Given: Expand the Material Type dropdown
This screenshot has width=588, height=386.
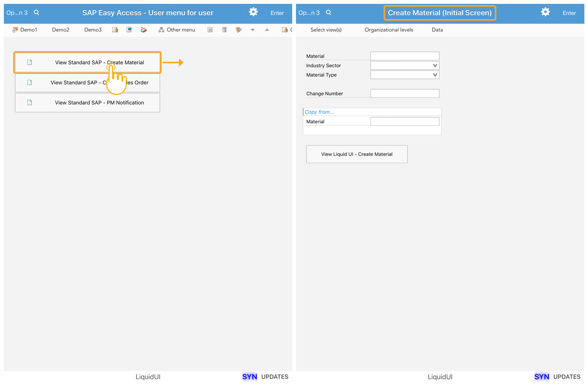Looking at the screenshot, I should point(435,75).
